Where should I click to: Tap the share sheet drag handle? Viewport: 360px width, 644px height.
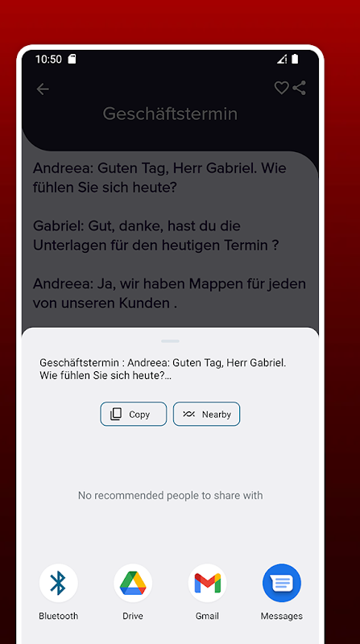170,341
